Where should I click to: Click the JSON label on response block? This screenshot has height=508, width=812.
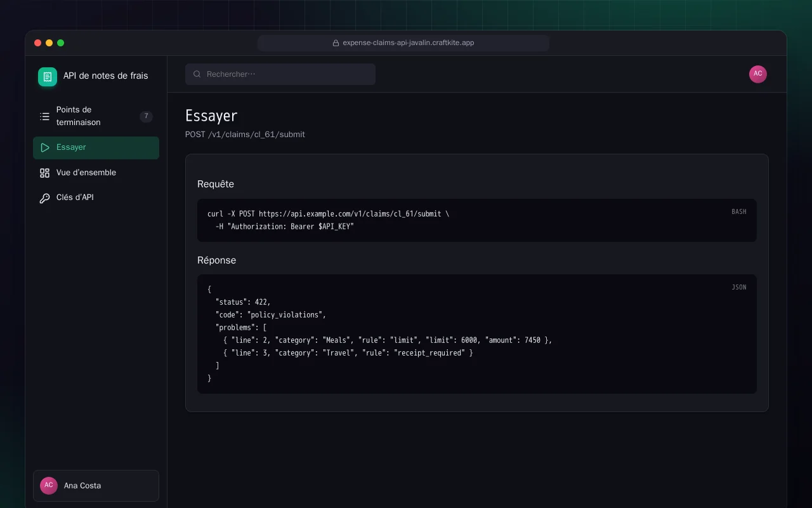[739, 287]
